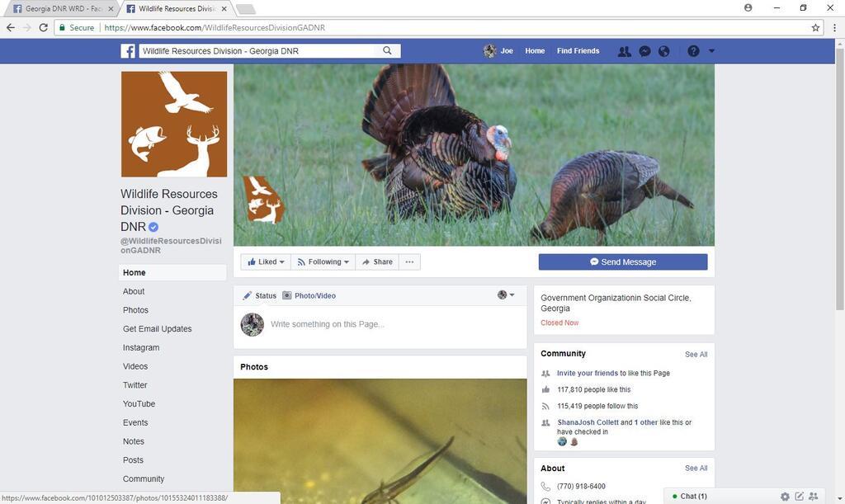Open Quick Help question mark icon
845x504 pixels.
tap(693, 51)
